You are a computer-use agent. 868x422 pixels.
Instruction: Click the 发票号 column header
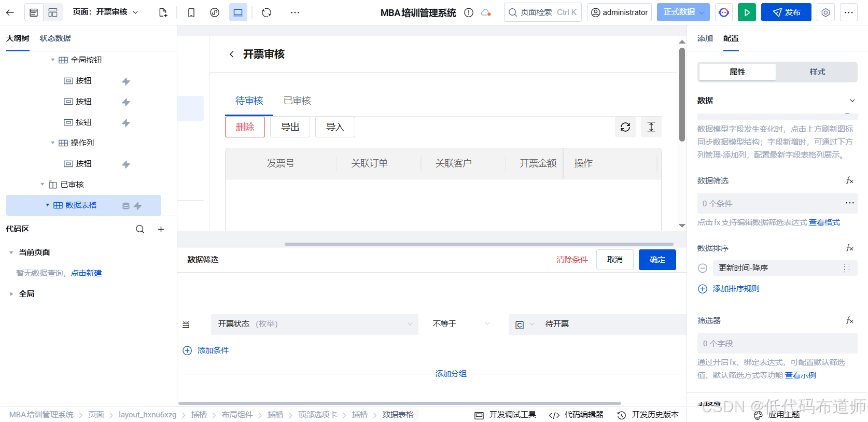281,163
